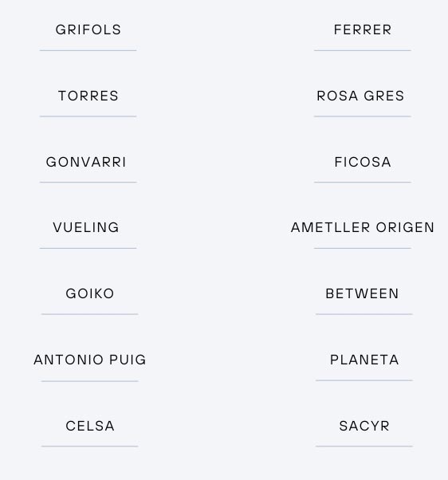This screenshot has width=448, height=480.
Task: Select FICOSA in the right column
Action: coord(363,162)
